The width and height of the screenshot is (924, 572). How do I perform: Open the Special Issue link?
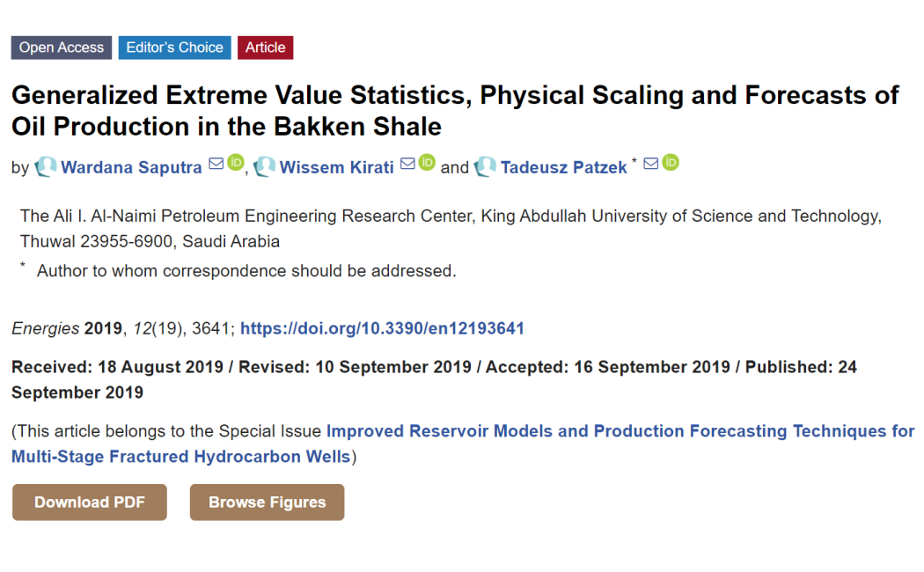coord(463,444)
